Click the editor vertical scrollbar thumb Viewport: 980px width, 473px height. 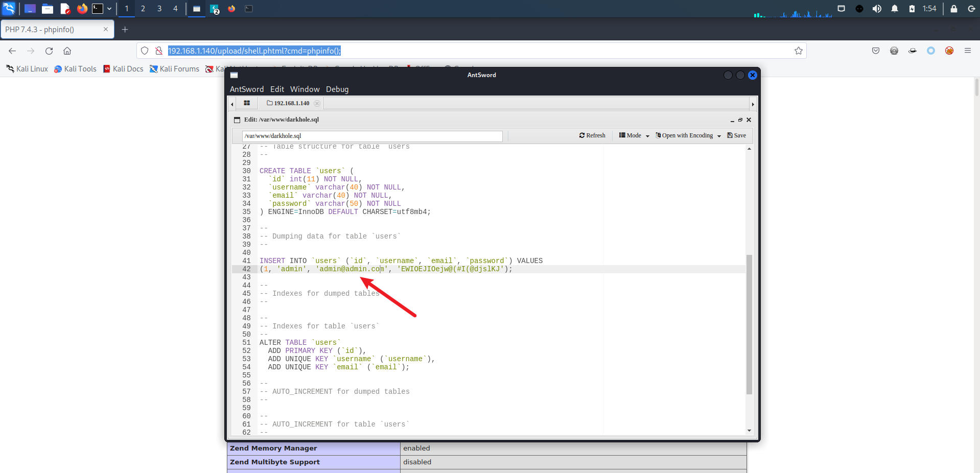[749, 324]
